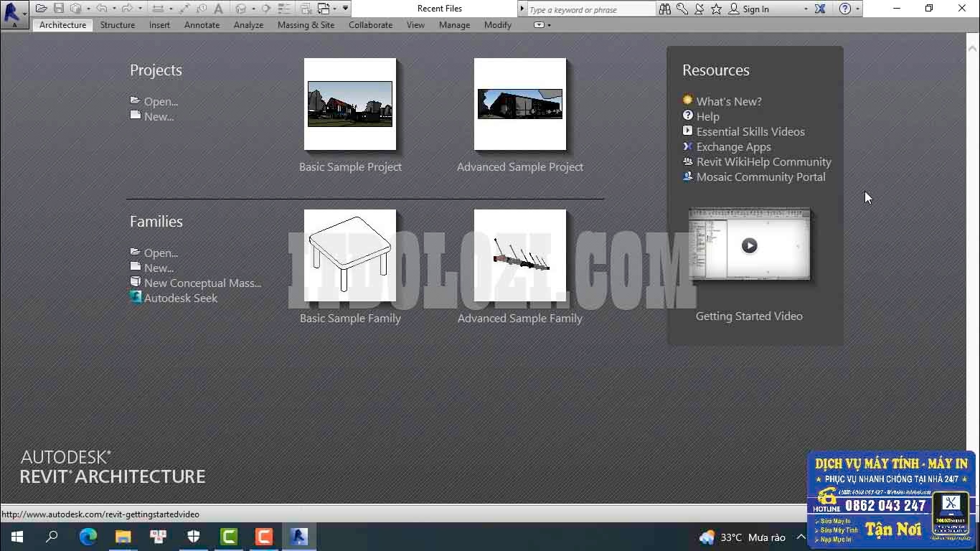Click the What's New? resource link

tap(729, 101)
